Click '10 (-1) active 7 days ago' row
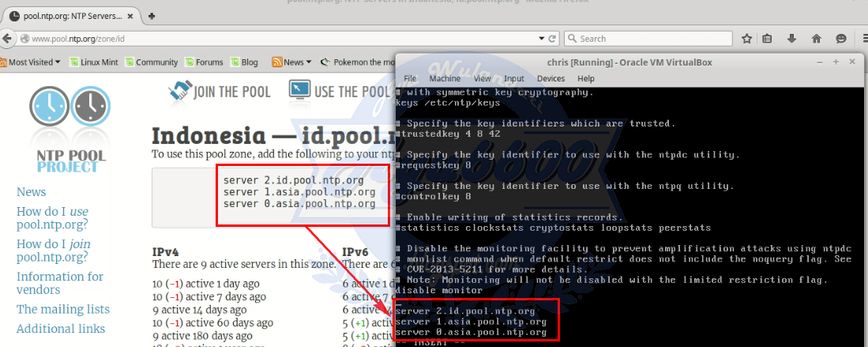The height and width of the screenshot is (347, 868). 209,297
